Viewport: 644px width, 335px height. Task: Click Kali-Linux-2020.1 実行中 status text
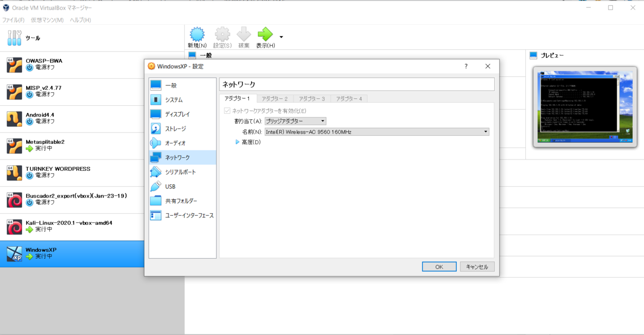[x=43, y=230]
